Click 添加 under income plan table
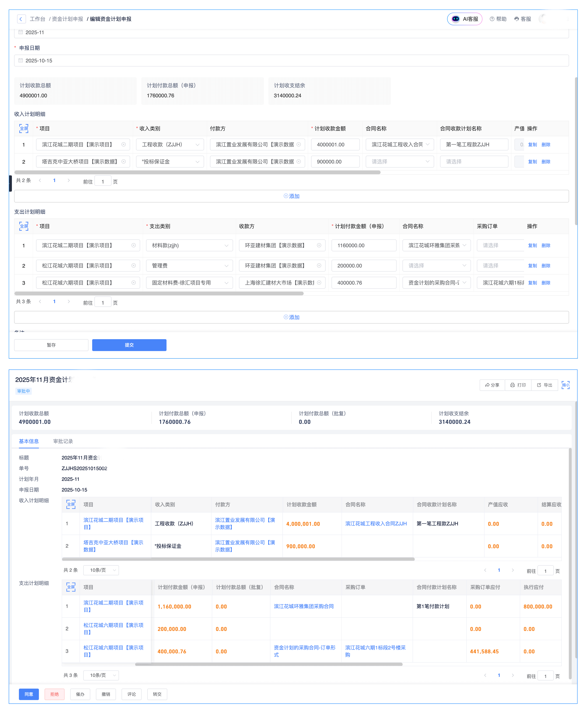Image resolution: width=588 pixels, height=714 pixels. (291, 196)
